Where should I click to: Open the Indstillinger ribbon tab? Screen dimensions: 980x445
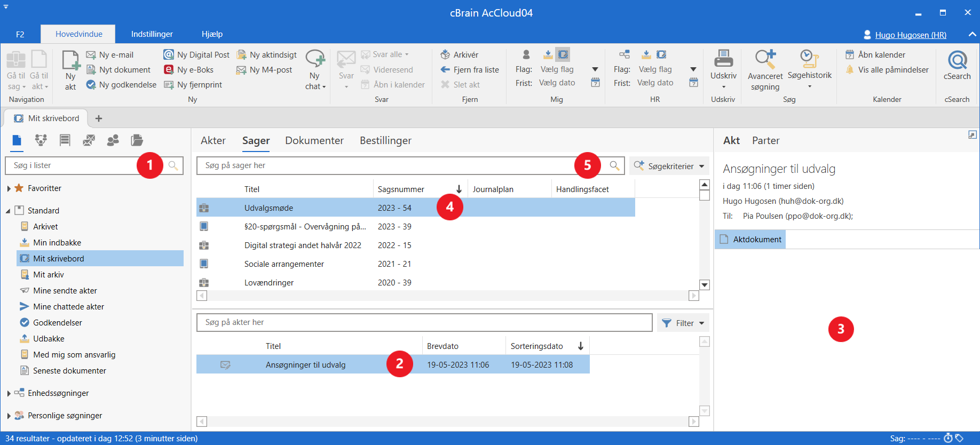152,34
